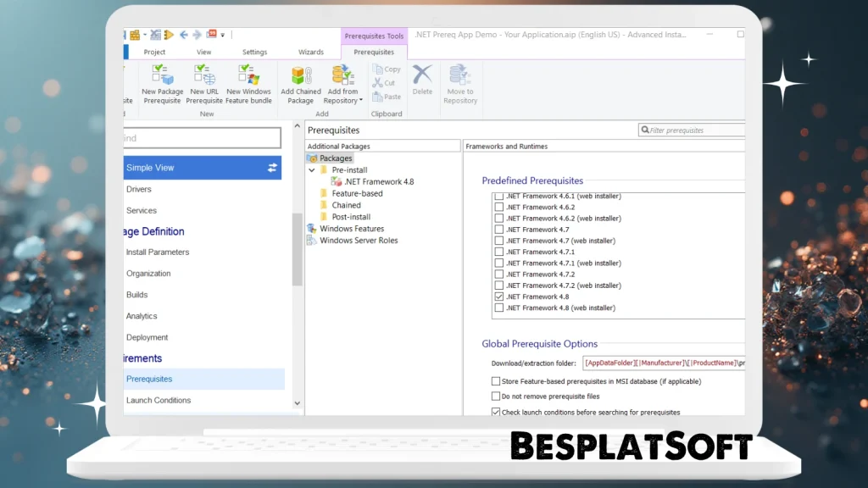The height and width of the screenshot is (488, 868).
Task: Enable .NET Framework 4.8 (web installer) checkbox
Action: tap(498, 308)
